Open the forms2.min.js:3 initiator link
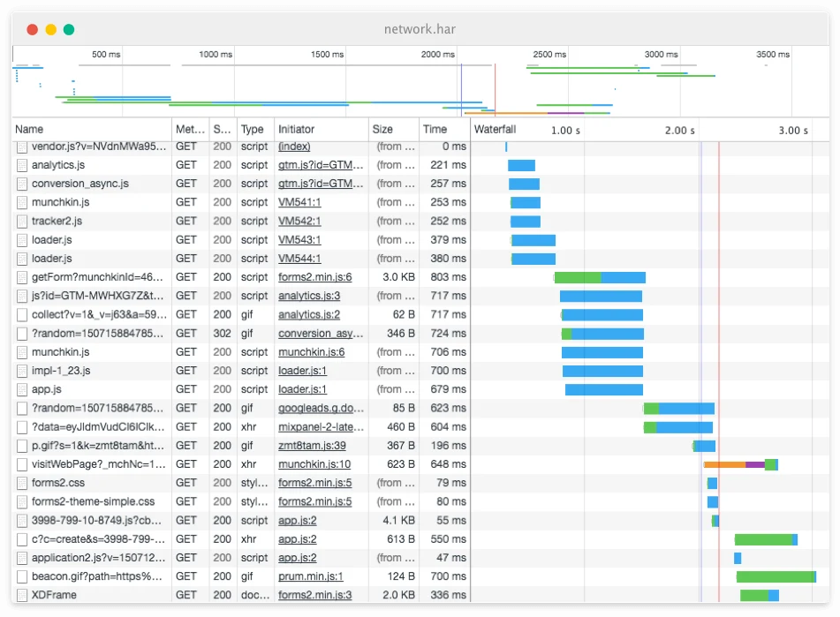The height and width of the screenshot is (617, 840). 315,595
